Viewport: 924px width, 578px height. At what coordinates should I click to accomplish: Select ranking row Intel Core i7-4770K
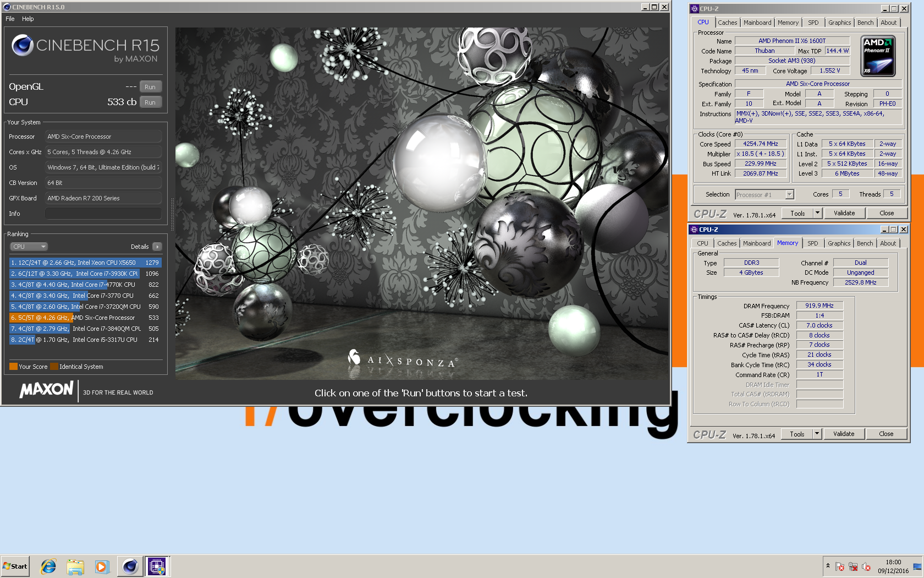point(85,285)
